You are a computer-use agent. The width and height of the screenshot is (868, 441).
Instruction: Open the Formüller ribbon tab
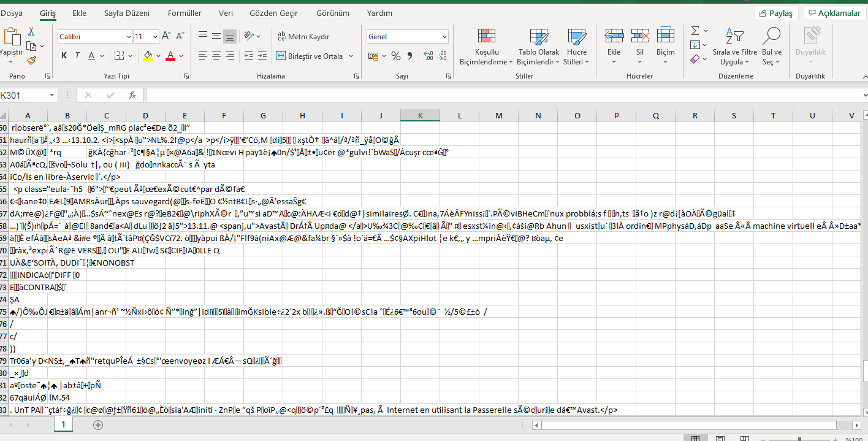185,13
